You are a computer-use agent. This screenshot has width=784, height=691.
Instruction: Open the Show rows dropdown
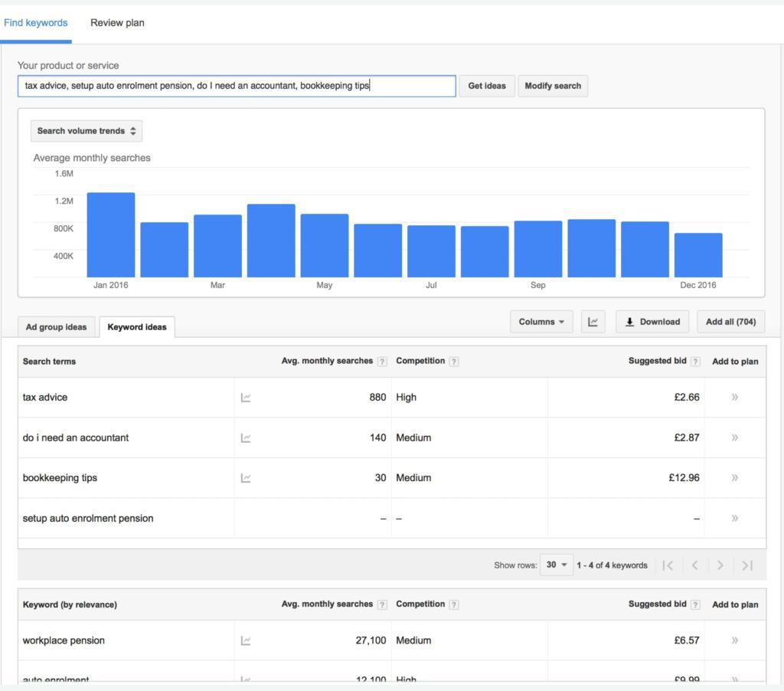point(557,565)
